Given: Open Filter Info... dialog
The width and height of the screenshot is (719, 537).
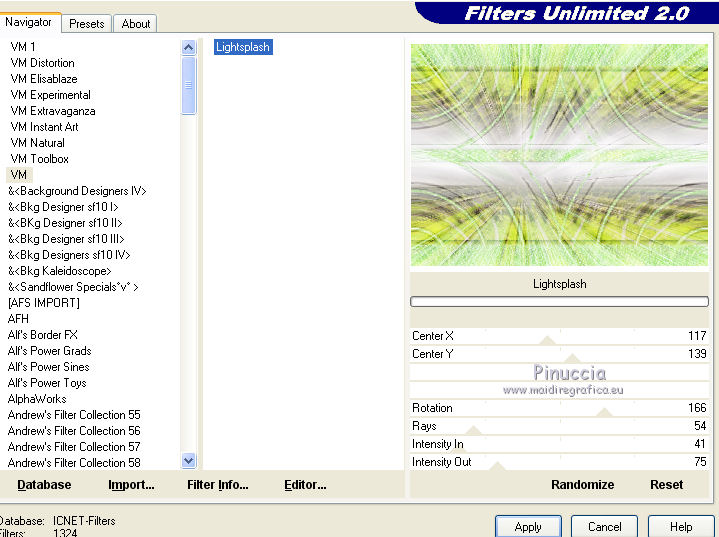Looking at the screenshot, I should pos(217,485).
